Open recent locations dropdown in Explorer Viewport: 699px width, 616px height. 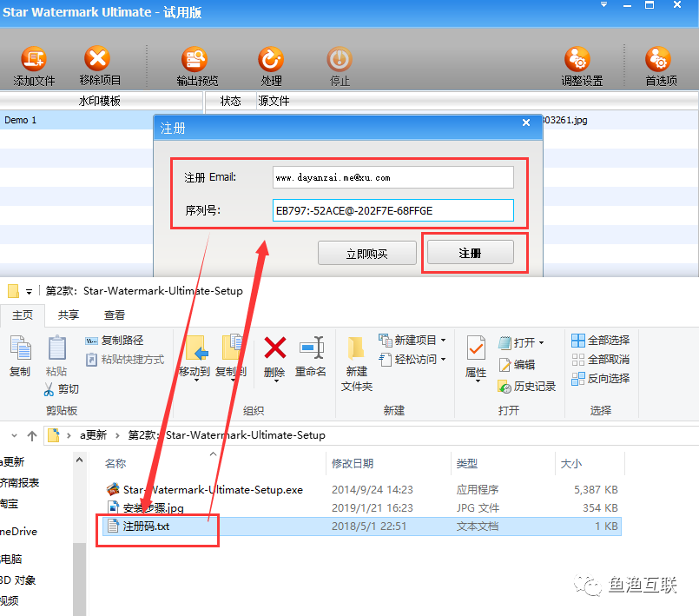tap(14, 435)
